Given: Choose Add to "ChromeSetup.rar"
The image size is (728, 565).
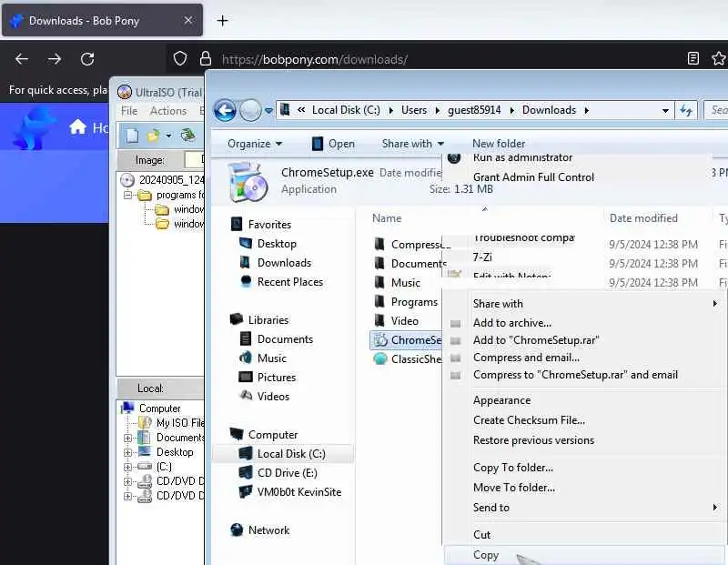Looking at the screenshot, I should (536, 340).
